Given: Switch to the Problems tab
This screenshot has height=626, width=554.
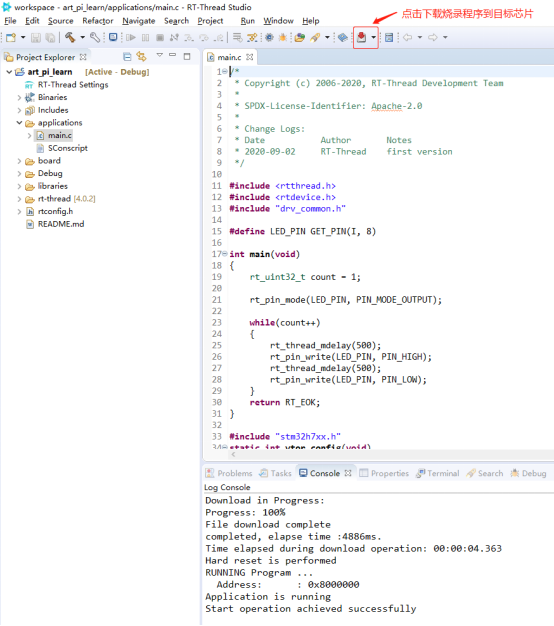Looking at the screenshot, I should click(x=229, y=473).
